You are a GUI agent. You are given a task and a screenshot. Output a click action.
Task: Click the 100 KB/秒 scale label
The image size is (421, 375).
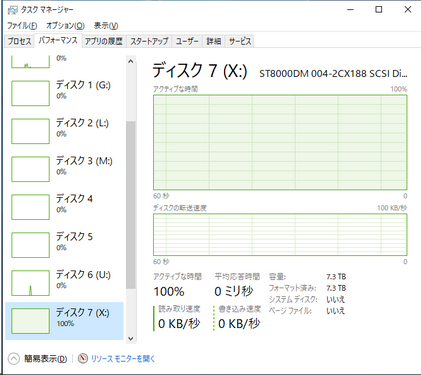click(x=392, y=208)
